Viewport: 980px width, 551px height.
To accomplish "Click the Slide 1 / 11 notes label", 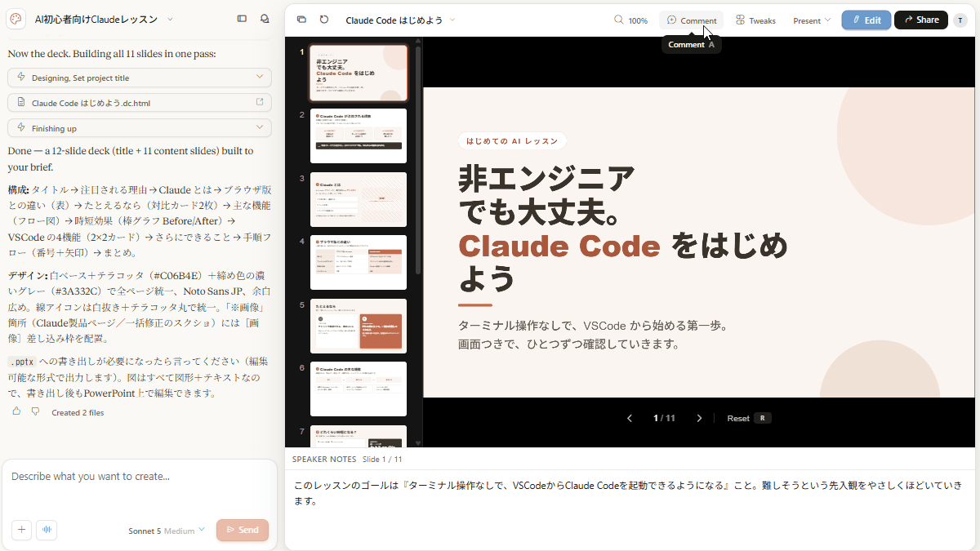I will pos(382,460).
